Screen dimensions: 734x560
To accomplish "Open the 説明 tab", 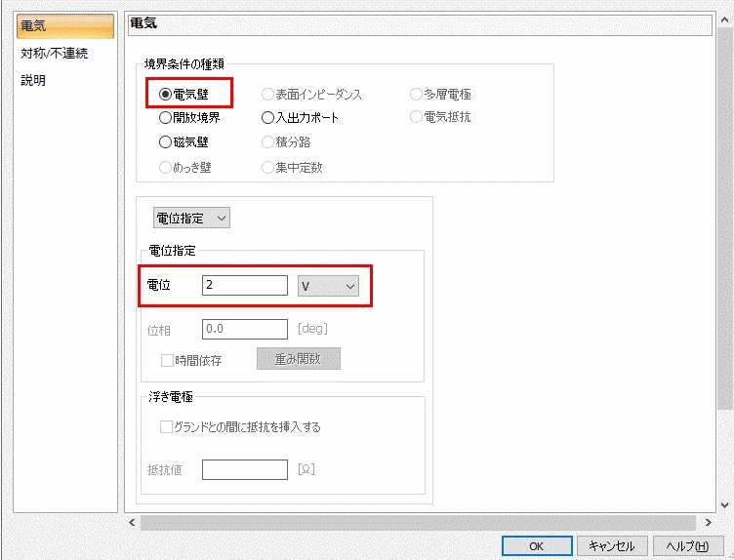I will point(34,80).
